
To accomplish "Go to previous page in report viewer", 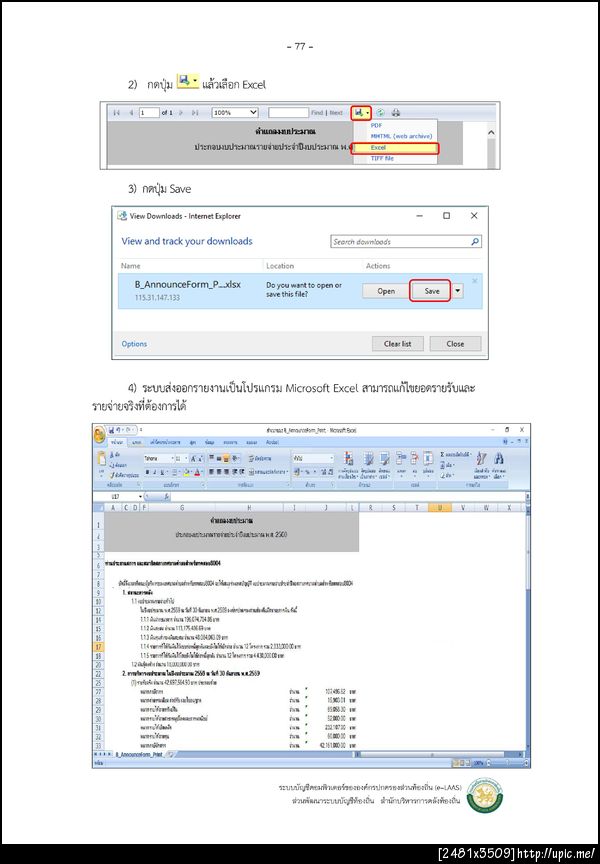I will 131,113.
